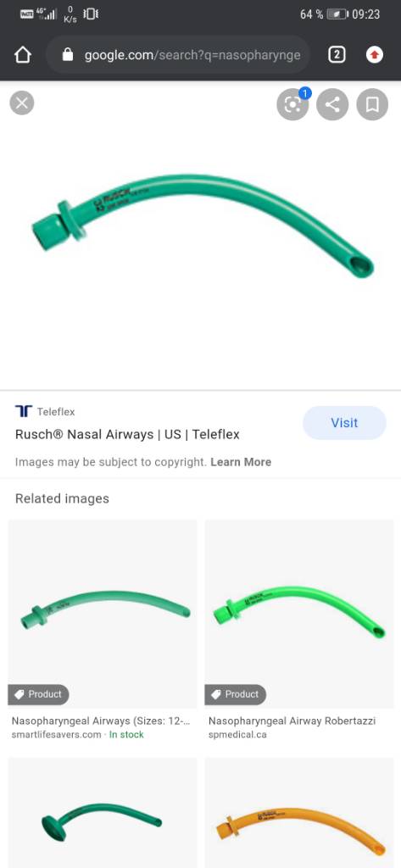Open Rusch Nasal Airways Teleflex title
The height and width of the screenshot is (868, 401).
pos(127,435)
